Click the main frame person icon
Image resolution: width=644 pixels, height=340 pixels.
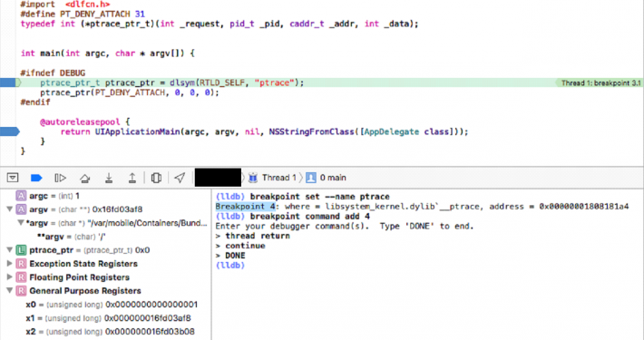coord(311,178)
